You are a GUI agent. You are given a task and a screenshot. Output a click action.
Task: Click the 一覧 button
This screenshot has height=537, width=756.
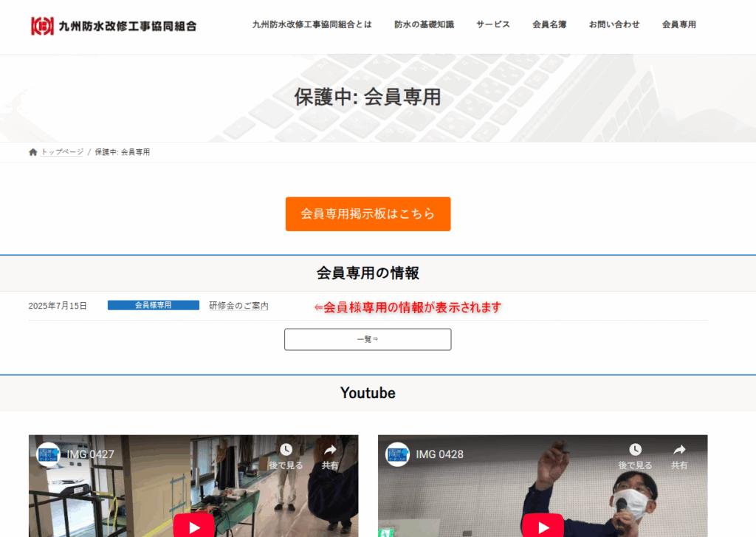(x=367, y=339)
